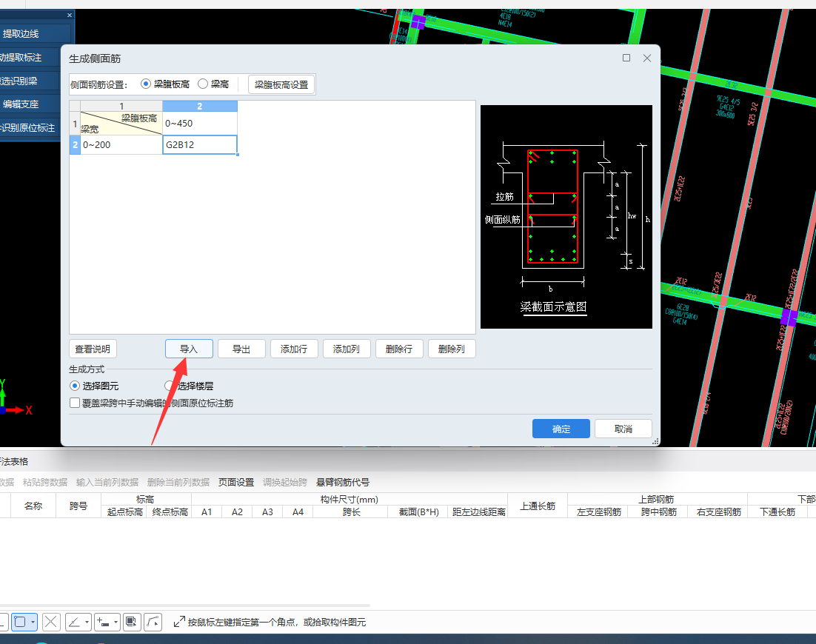Click the 跨中钢筋 column header

point(658,512)
